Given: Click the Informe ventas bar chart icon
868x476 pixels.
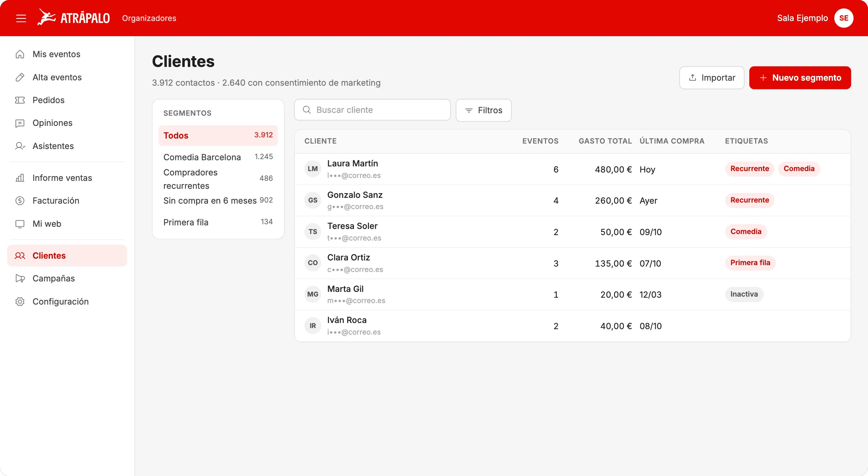Looking at the screenshot, I should pyautogui.click(x=20, y=178).
